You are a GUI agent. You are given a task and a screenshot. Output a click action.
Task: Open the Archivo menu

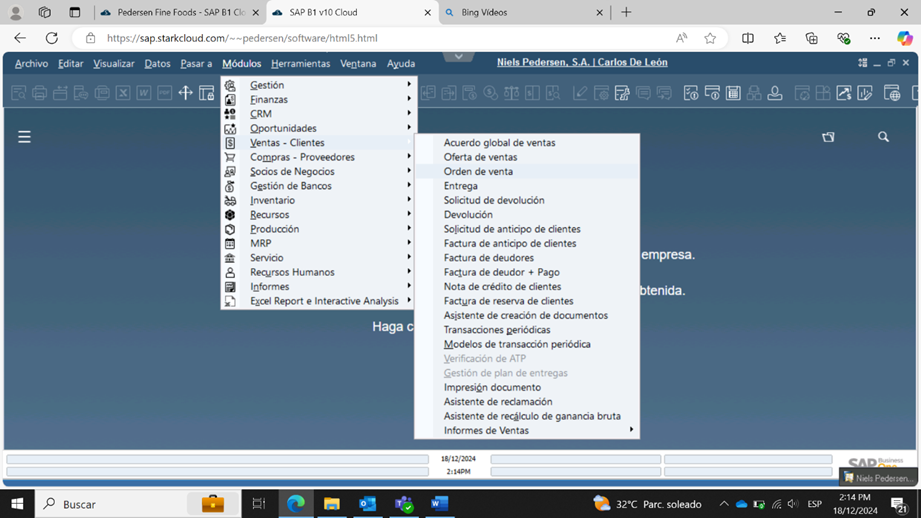[x=32, y=63]
